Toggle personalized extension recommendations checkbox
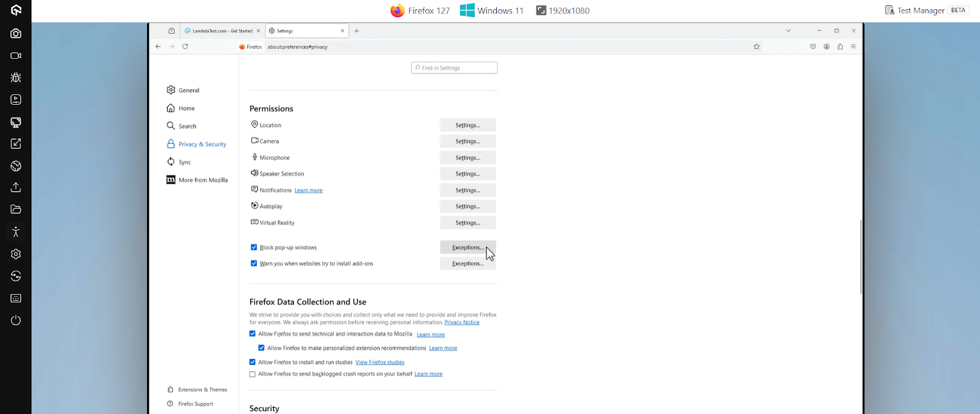 point(262,348)
